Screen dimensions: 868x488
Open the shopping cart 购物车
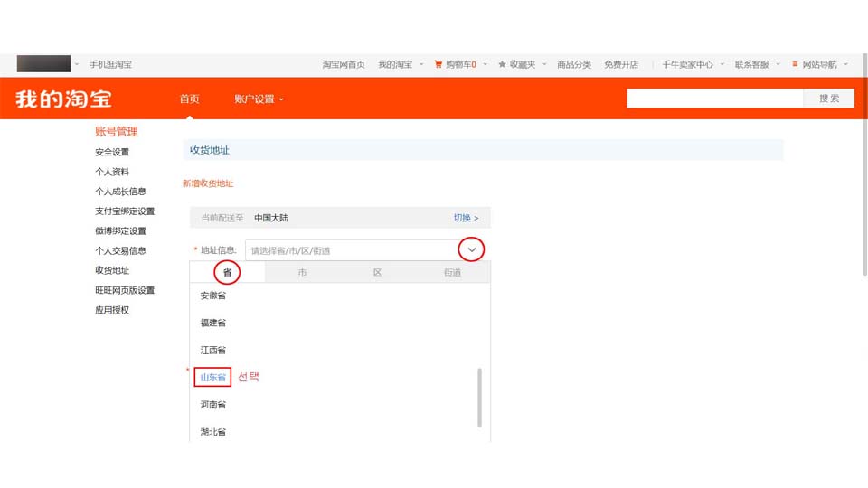coord(455,64)
